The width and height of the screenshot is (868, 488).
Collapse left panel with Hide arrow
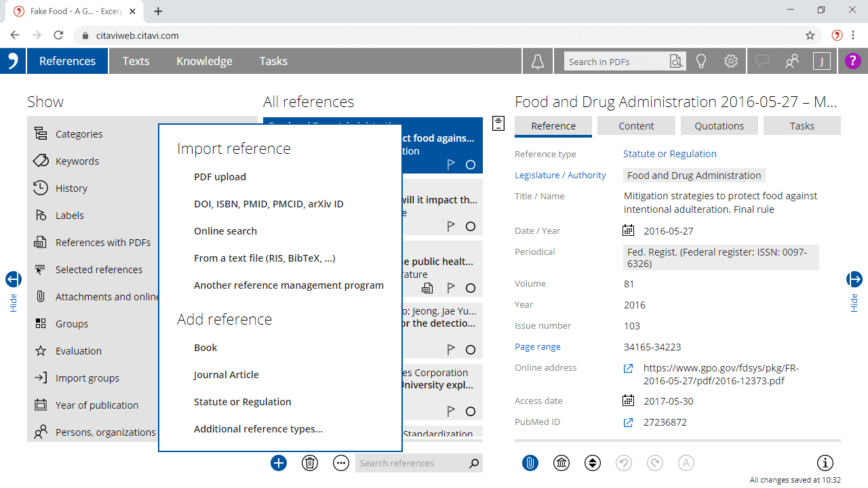[14, 279]
